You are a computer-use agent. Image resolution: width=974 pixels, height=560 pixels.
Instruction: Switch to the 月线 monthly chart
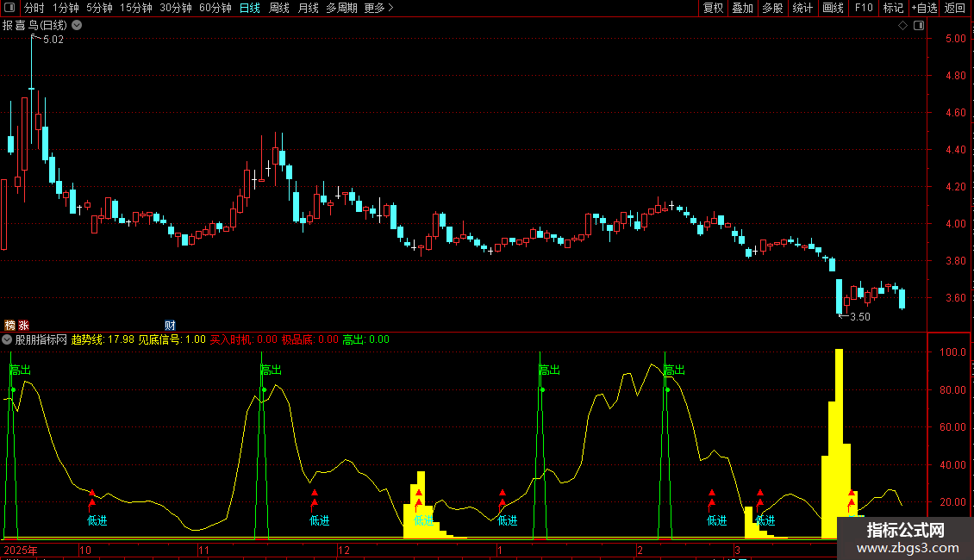tap(308, 8)
